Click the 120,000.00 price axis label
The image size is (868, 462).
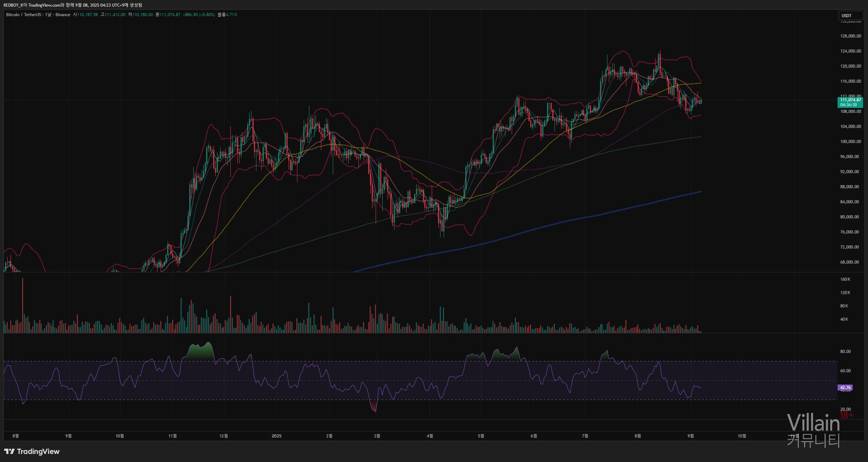click(850, 66)
